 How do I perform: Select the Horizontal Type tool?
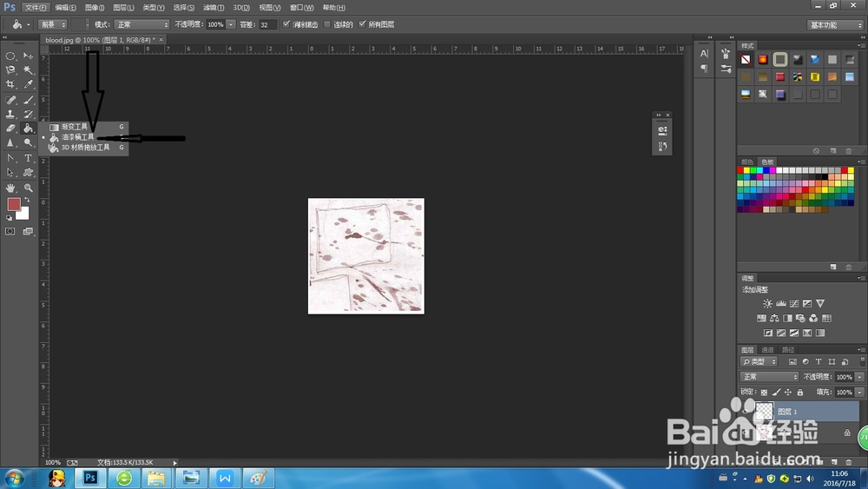28,158
